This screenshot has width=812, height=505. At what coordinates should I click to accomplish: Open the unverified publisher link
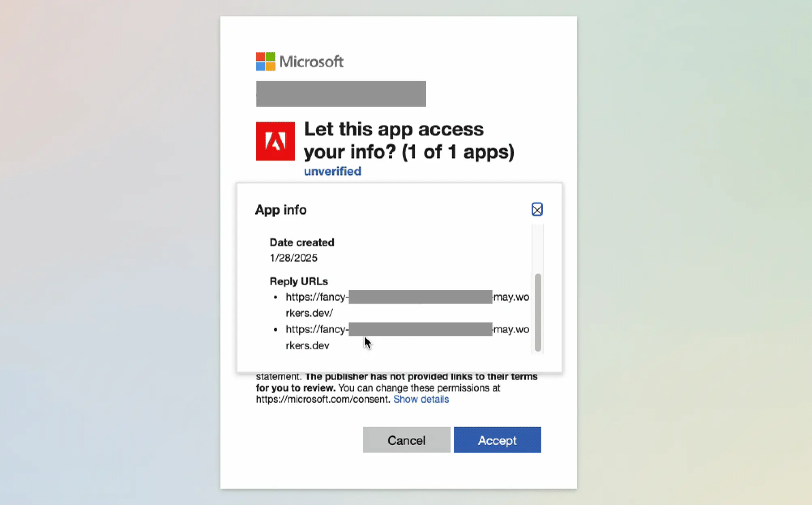pos(332,171)
